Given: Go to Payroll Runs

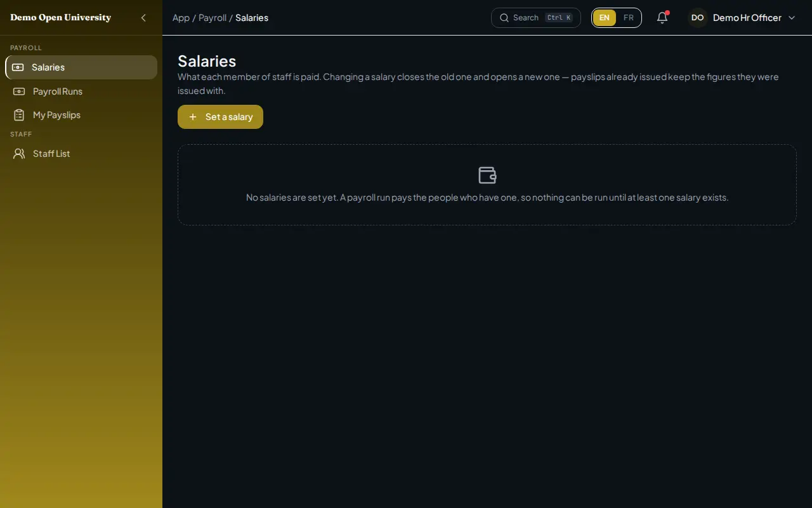Looking at the screenshot, I should (81, 91).
